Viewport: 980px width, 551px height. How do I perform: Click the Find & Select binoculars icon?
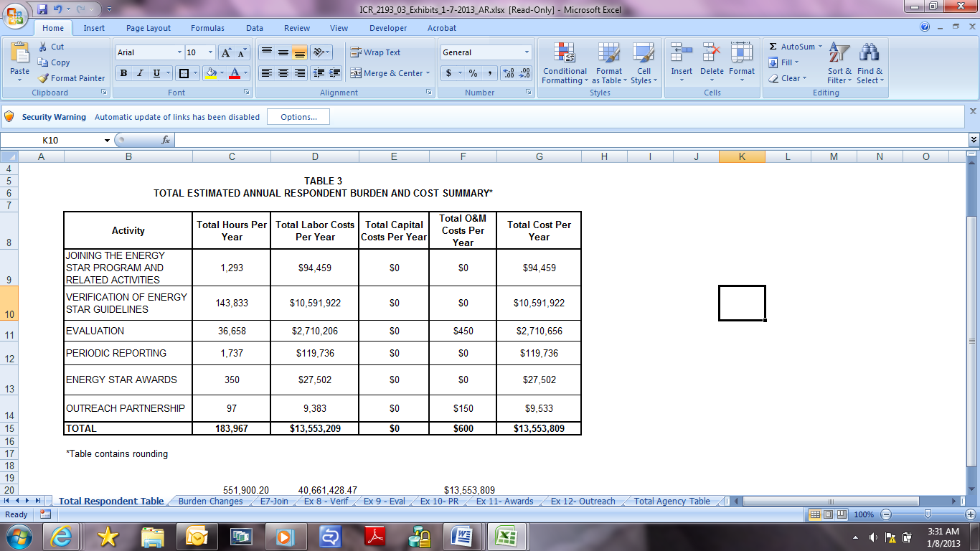pyautogui.click(x=870, y=54)
